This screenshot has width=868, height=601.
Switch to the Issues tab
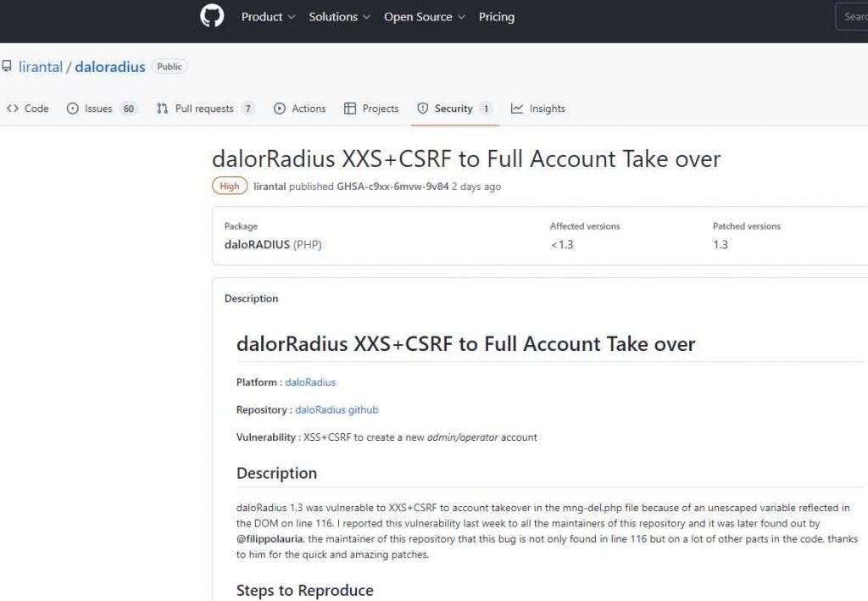(x=102, y=109)
